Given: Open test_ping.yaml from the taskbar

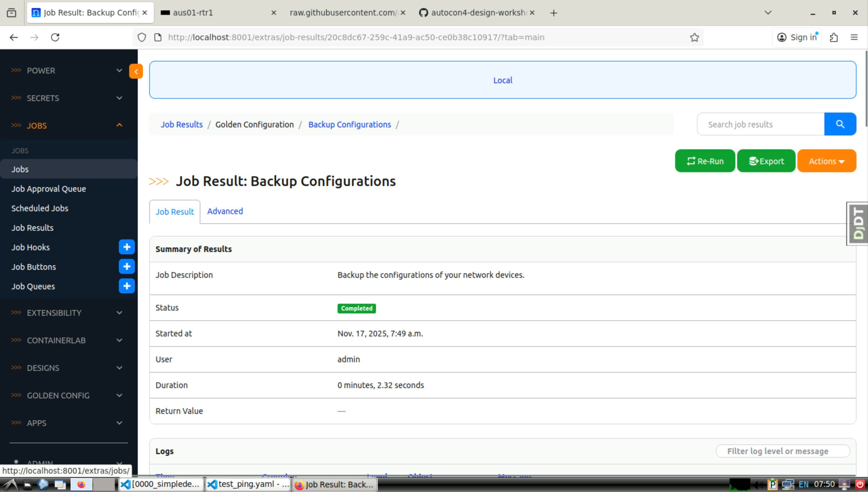Looking at the screenshot, I should [248, 484].
